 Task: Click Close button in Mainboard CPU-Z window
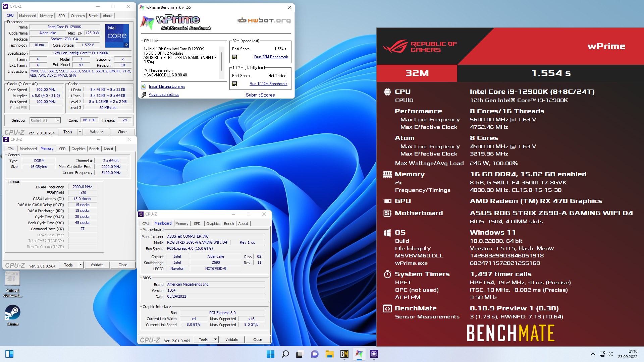(258, 340)
